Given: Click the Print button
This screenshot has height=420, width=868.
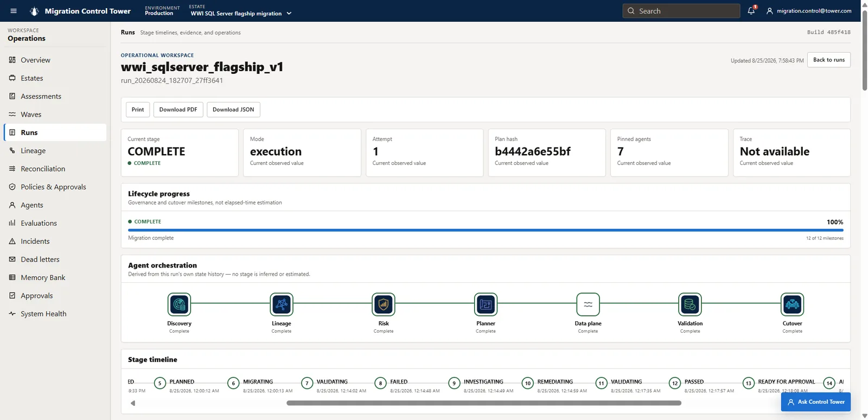Looking at the screenshot, I should [x=138, y=110].
